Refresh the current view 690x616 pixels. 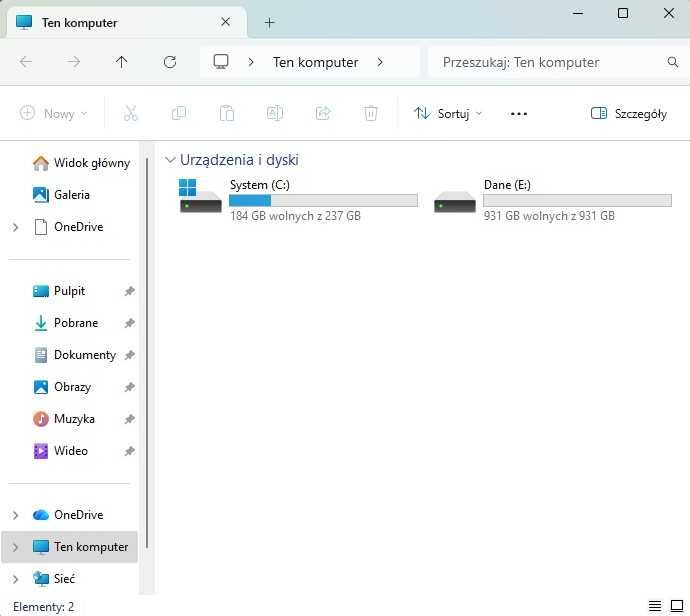point(170,62)
